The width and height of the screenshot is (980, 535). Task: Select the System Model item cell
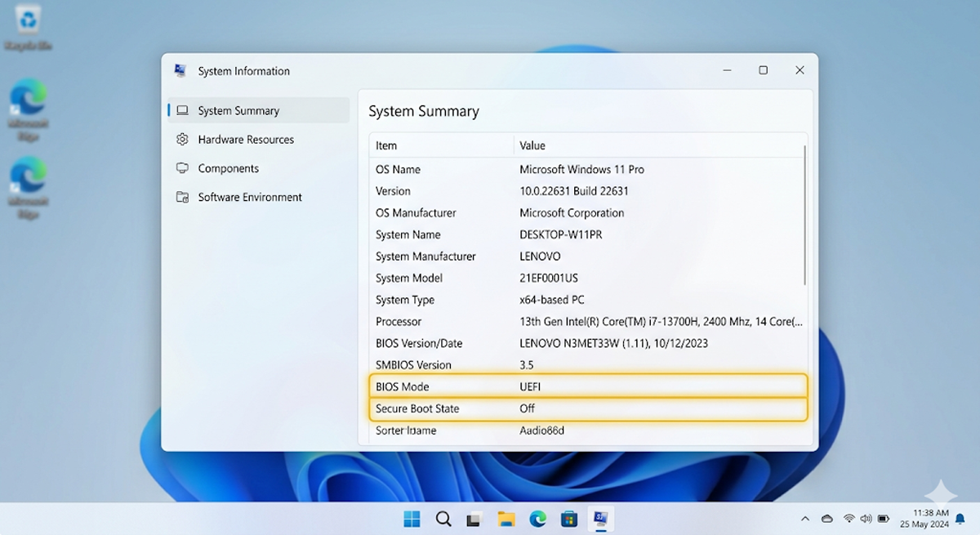pyautogui.click(x=409, y=279)
